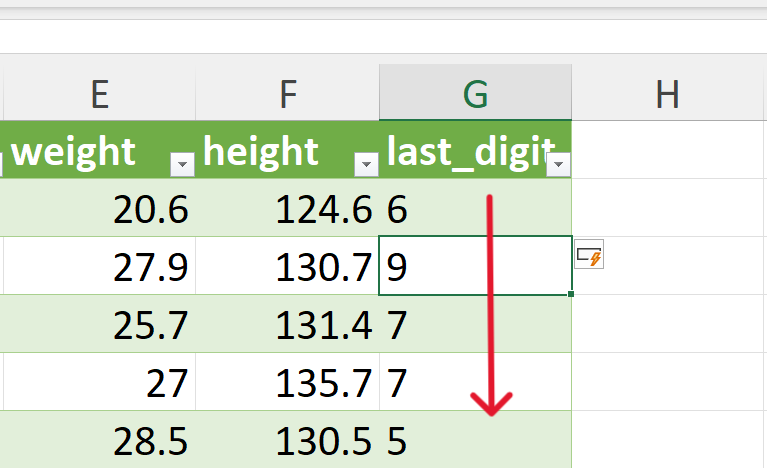This screenshot has height=468, width=767.
Task: Click the last_digit header cell
Action: 475,150
